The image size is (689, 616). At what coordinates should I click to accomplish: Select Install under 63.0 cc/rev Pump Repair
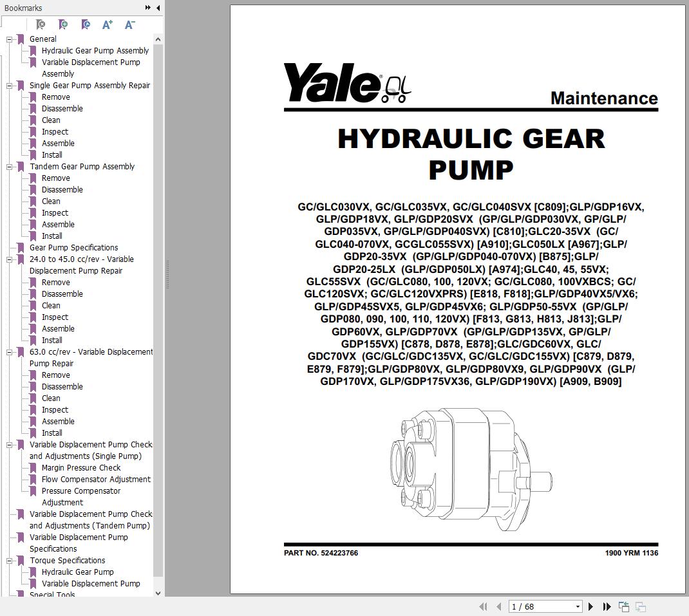coord(52,433)
